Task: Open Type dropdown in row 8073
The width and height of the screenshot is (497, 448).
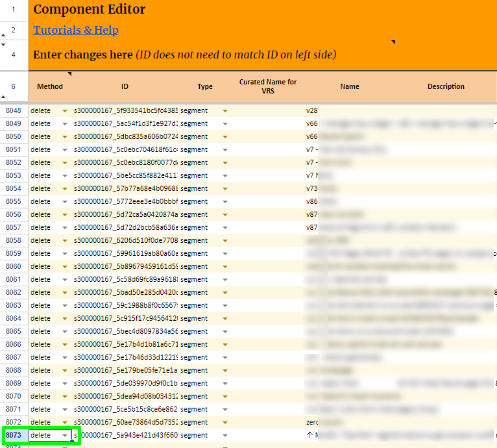Action: click(x=225, y=435)
